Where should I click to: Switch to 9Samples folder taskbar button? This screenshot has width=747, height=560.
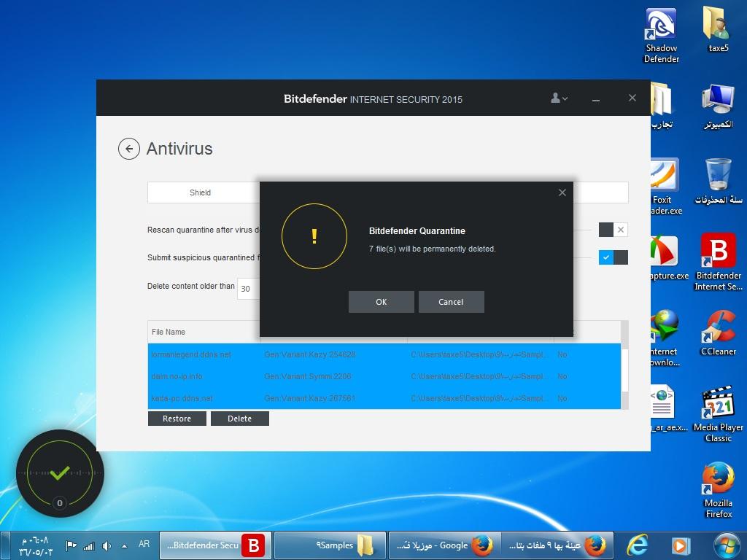330,545
